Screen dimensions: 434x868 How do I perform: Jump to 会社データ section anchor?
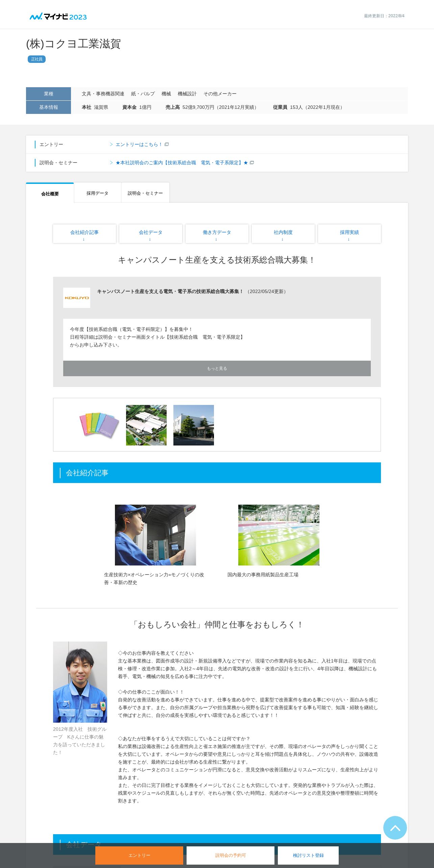pyautogui.click(x=151, y=234)
